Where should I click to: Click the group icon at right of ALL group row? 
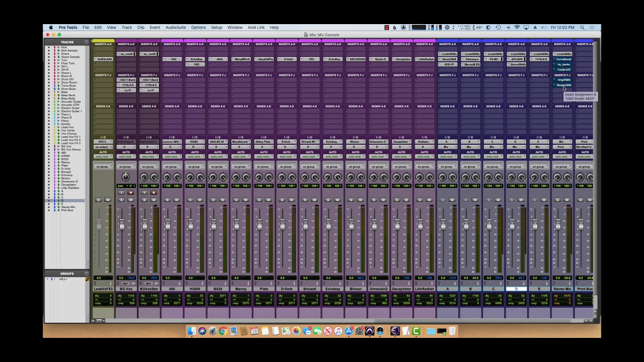87,279
